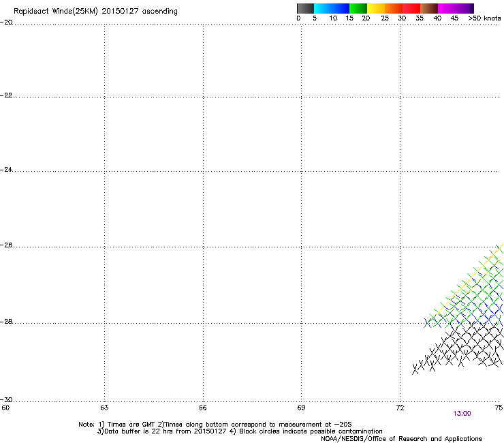Click the '-30' latitude axis label
Screen dimensions: 504x443
(x=6, y=399)
